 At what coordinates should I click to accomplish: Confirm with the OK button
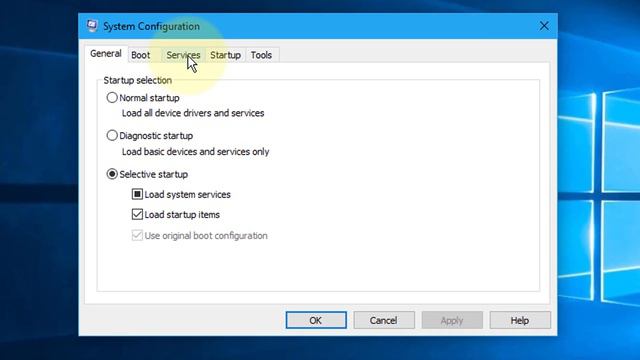[316, 320]
